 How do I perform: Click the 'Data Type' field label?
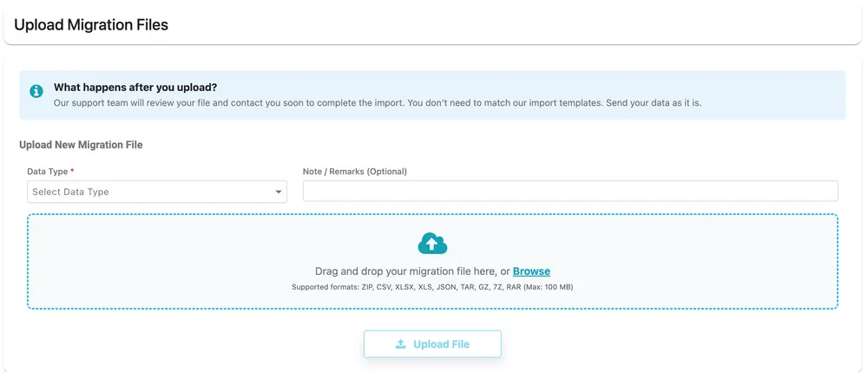tap(47, 172)
